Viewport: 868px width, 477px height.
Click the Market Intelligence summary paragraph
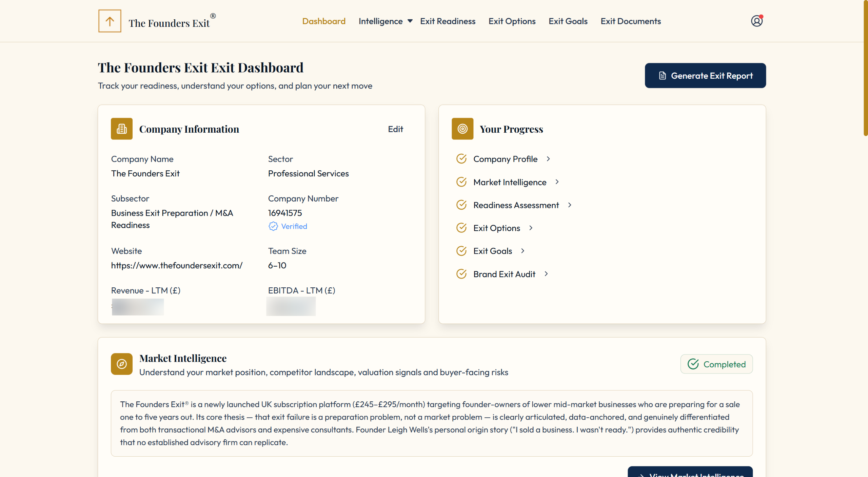pyautogui.click(x=431, y=423)
